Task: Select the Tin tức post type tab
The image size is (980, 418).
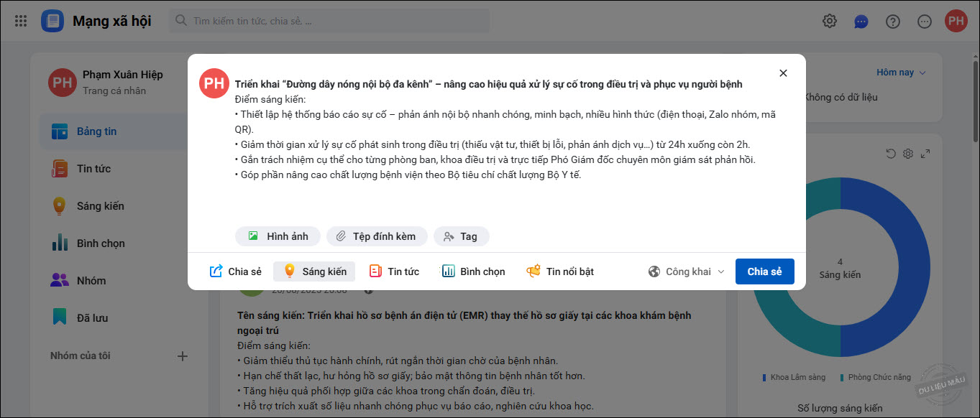Action: [394, 271]
